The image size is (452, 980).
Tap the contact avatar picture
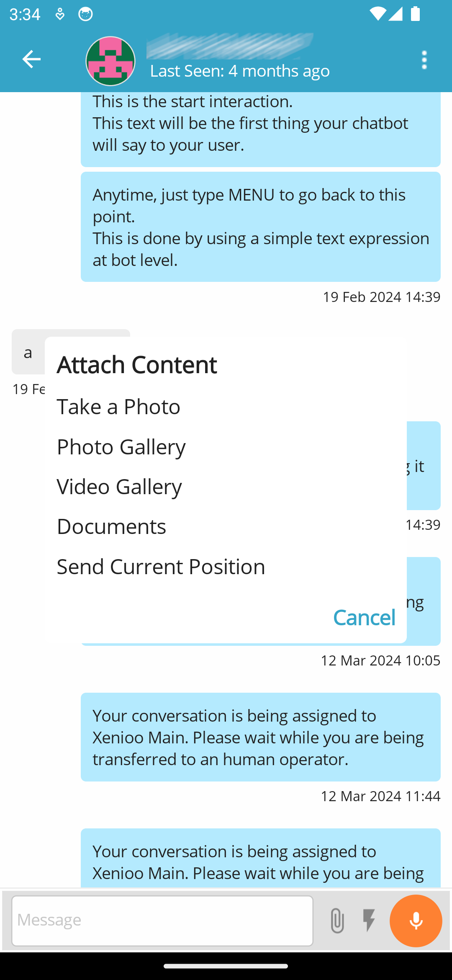tap(110, 61)
